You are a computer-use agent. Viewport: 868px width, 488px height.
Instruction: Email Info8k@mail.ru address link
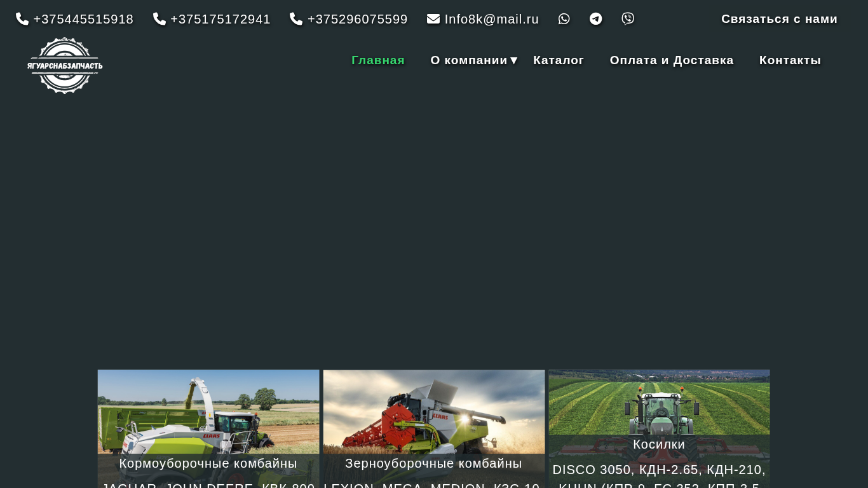point(492,19)
